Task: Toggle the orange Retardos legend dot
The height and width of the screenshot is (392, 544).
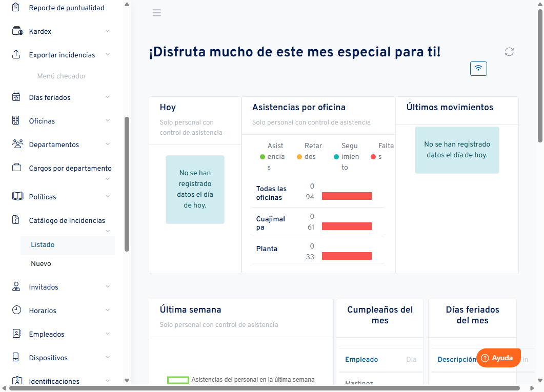Action: [x=299, y=157]
